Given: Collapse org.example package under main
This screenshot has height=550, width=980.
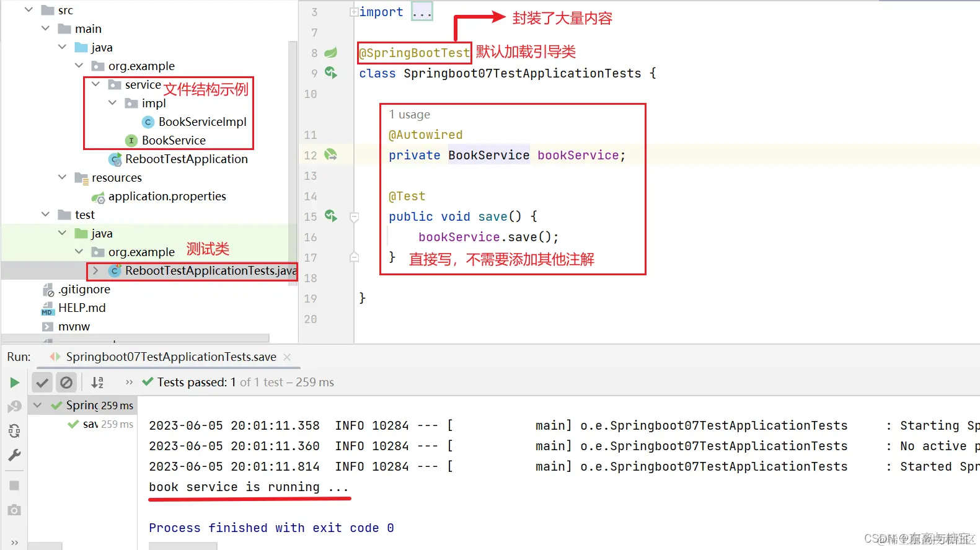Looking at the screenshot, I should pos(79,66).
